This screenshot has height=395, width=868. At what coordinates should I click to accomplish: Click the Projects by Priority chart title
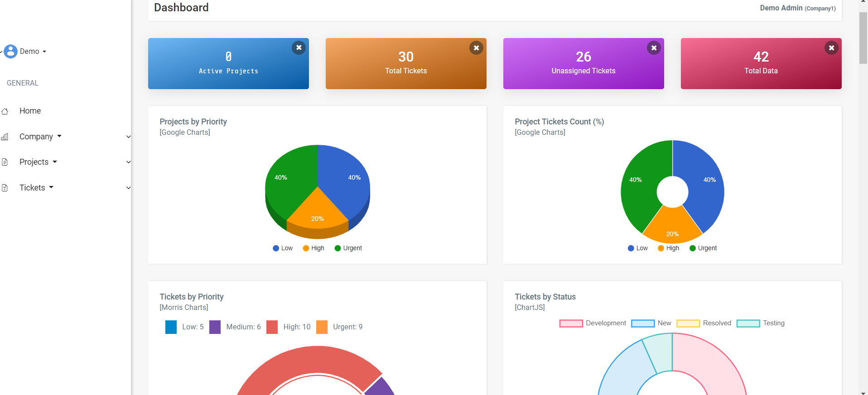coord(193,122)
